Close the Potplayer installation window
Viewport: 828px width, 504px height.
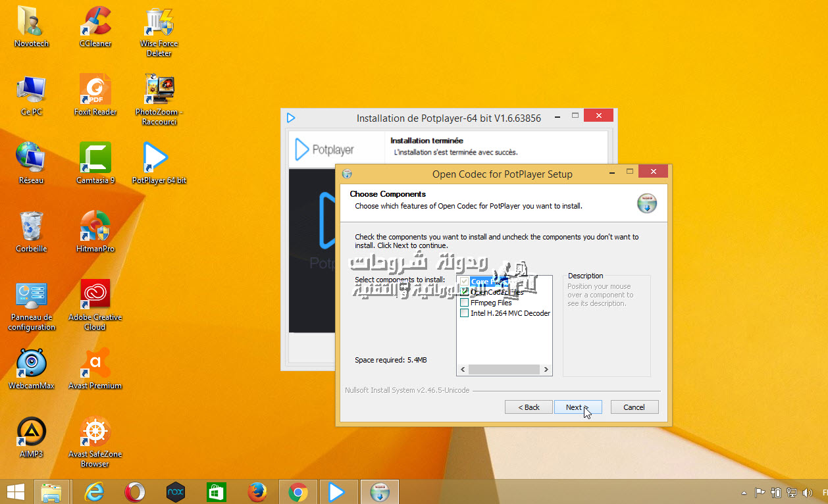[599, 116]
